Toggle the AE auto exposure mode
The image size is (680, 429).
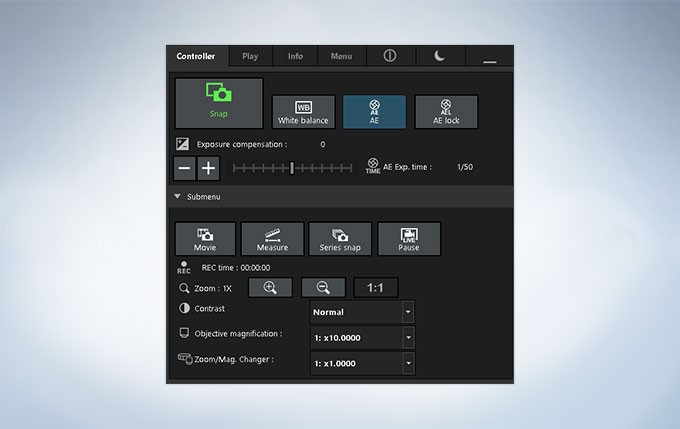[x=374, y=112]
